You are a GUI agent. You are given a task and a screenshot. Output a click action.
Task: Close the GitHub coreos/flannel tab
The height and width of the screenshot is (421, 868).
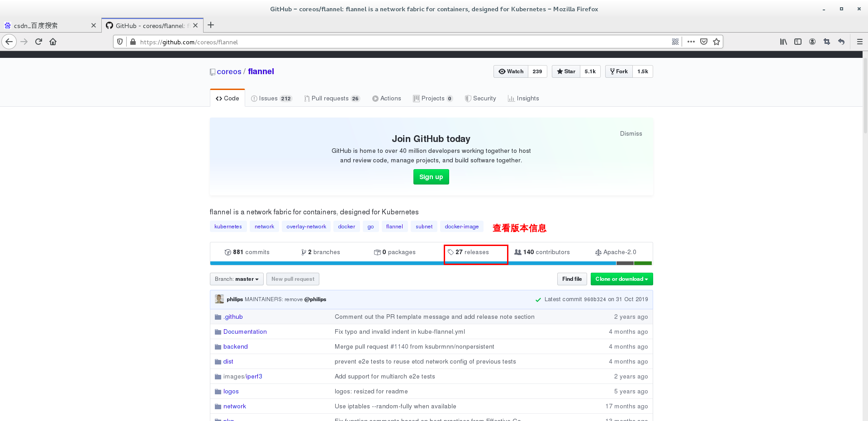click(195, 25)
